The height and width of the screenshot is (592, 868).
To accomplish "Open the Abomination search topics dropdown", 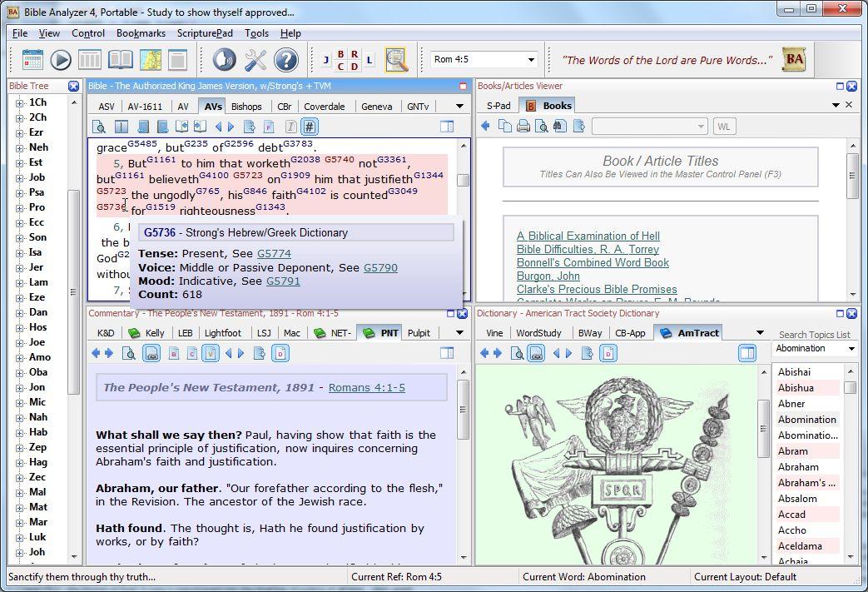I will coord(851,349).
